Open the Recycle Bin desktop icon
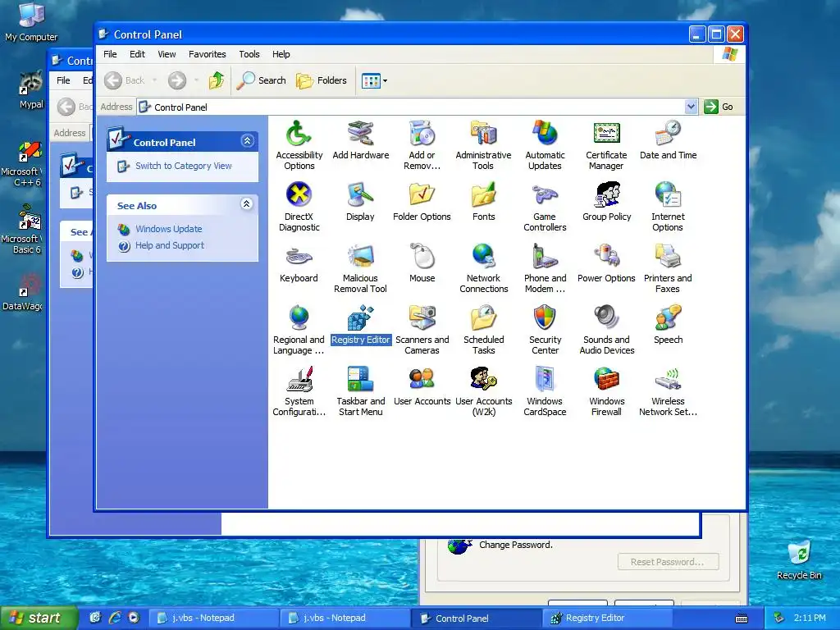Viewport: 840px width, 630px height. click(x=799, y=559)
